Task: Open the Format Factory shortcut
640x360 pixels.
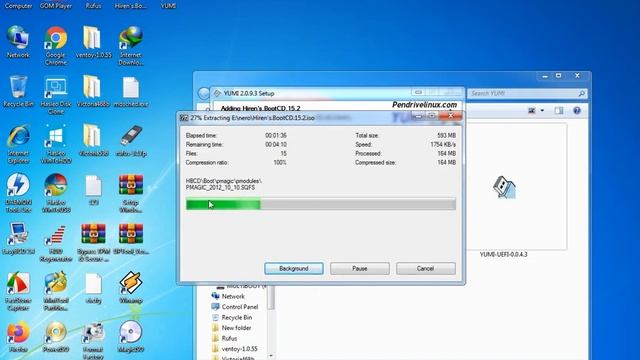Action: tap(93, 340)
